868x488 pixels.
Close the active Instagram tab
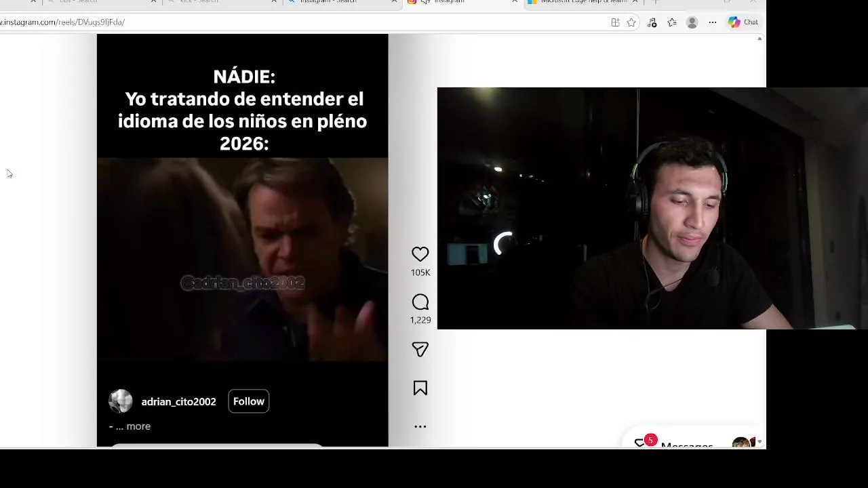[515, 2]
